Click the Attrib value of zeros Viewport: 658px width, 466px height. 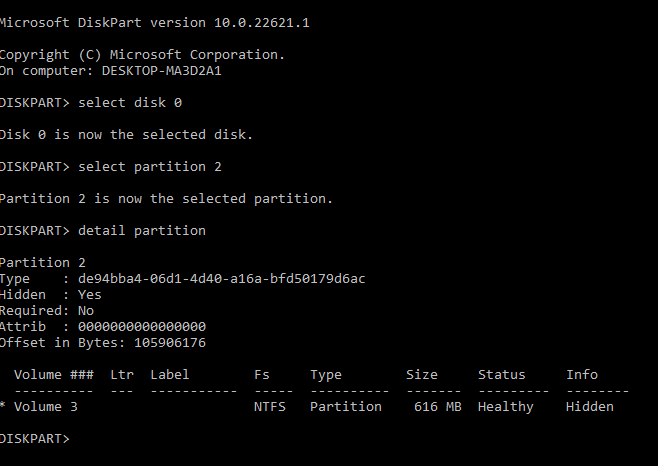(134, 326)
